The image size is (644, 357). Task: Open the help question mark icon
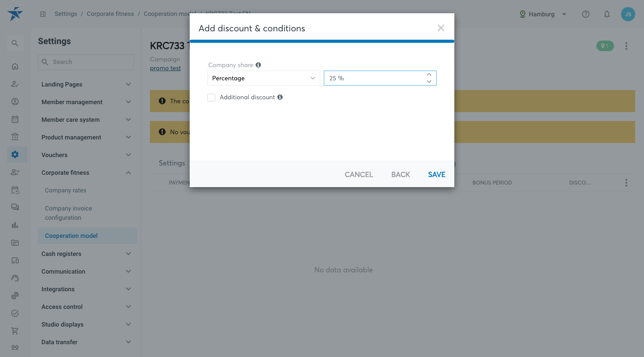point(586,14)
